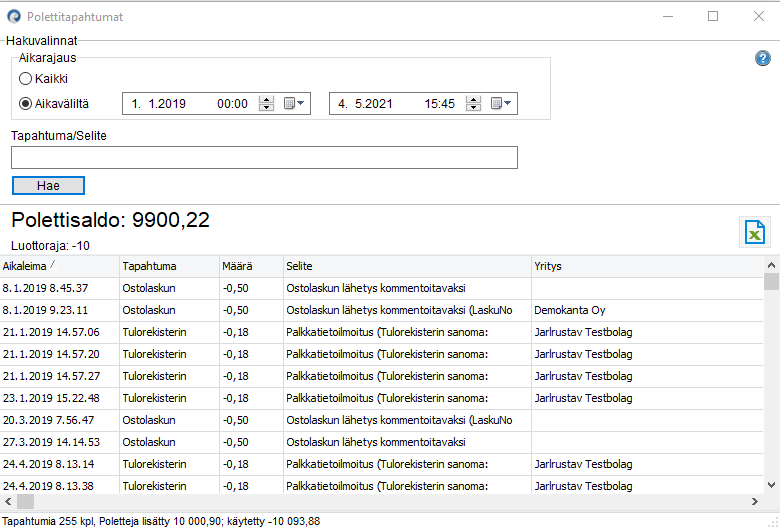This screenshot has height=530, width=780.
Task: Open the start date calendar picker
Action: pyautogui.click(x=295, y=103)
